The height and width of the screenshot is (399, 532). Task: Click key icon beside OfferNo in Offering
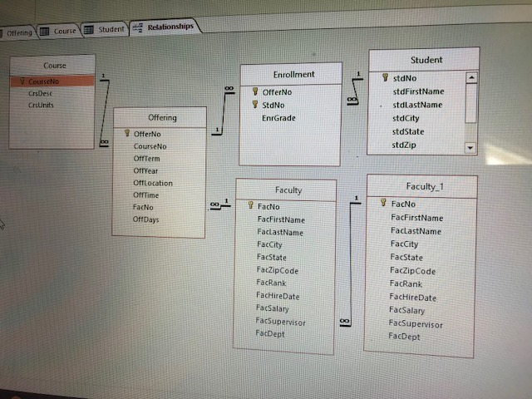127,133
